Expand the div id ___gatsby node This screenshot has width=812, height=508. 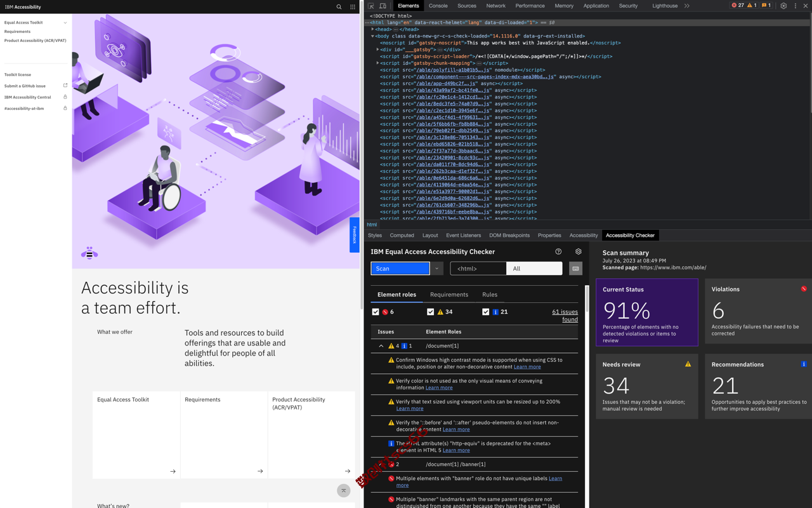tap(377, 50)
